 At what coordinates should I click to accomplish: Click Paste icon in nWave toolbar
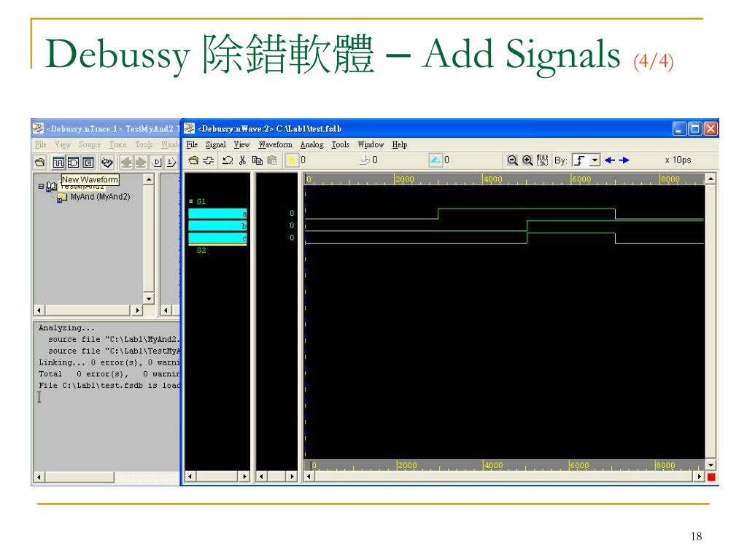[272, 160]
